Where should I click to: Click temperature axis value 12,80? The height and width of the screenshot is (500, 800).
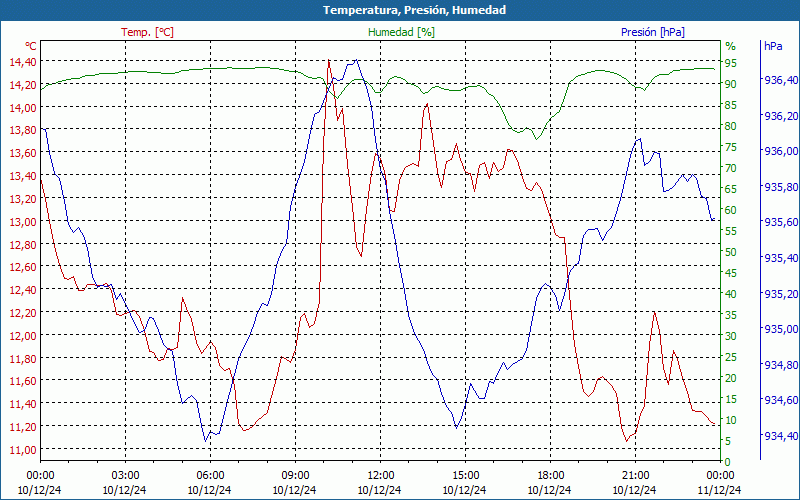pos(23,244)
